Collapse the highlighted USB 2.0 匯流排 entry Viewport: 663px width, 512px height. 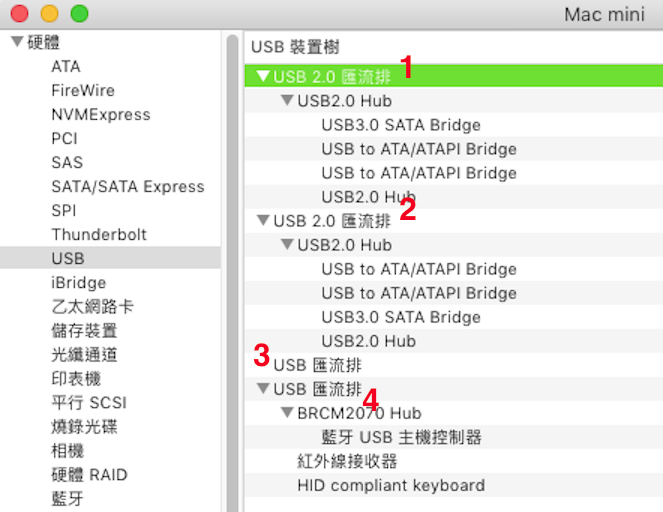tap(263, 76)
